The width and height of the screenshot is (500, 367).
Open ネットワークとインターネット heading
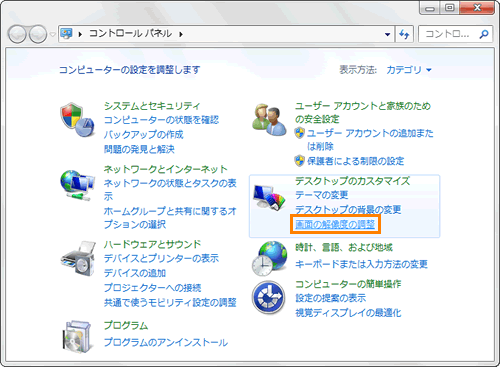click(x=165, y=169)
